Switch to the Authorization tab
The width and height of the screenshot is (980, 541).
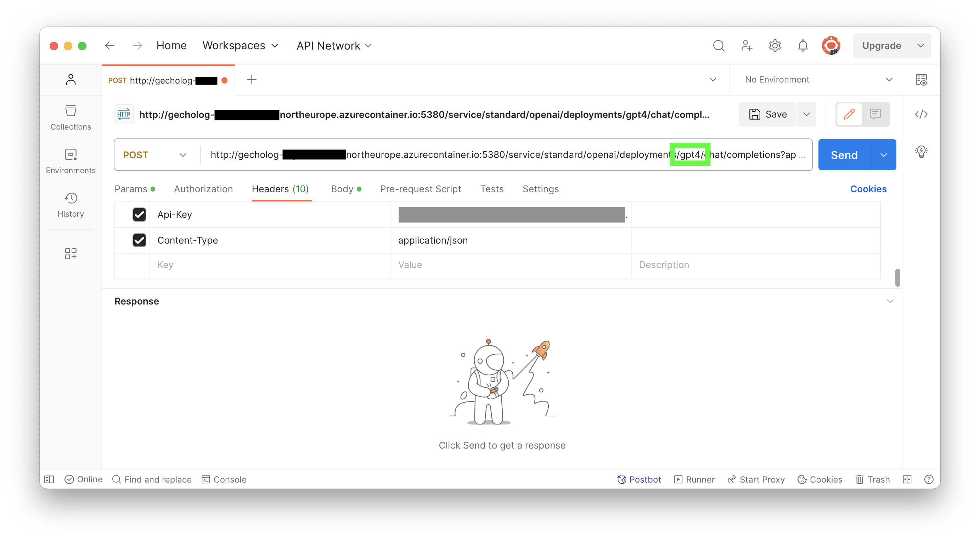(x=203, y=189)
